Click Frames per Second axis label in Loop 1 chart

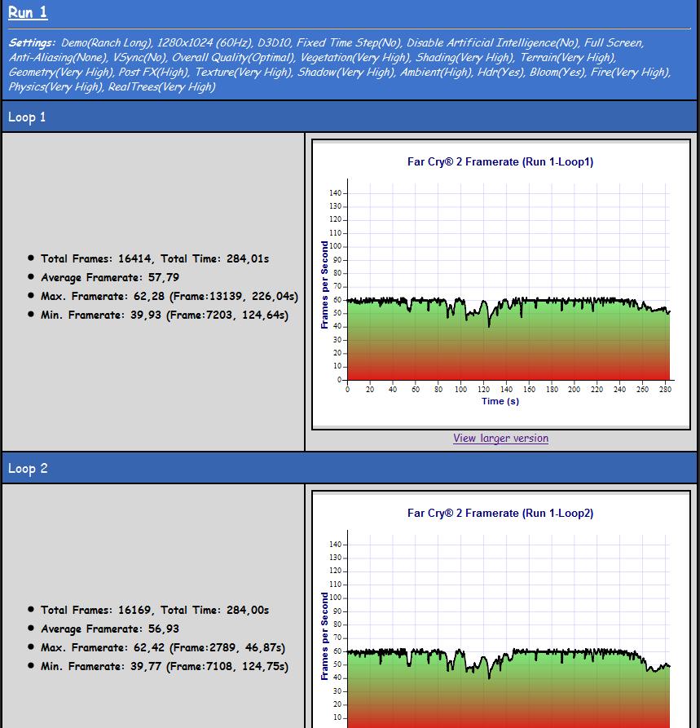(x=324, y=285)
